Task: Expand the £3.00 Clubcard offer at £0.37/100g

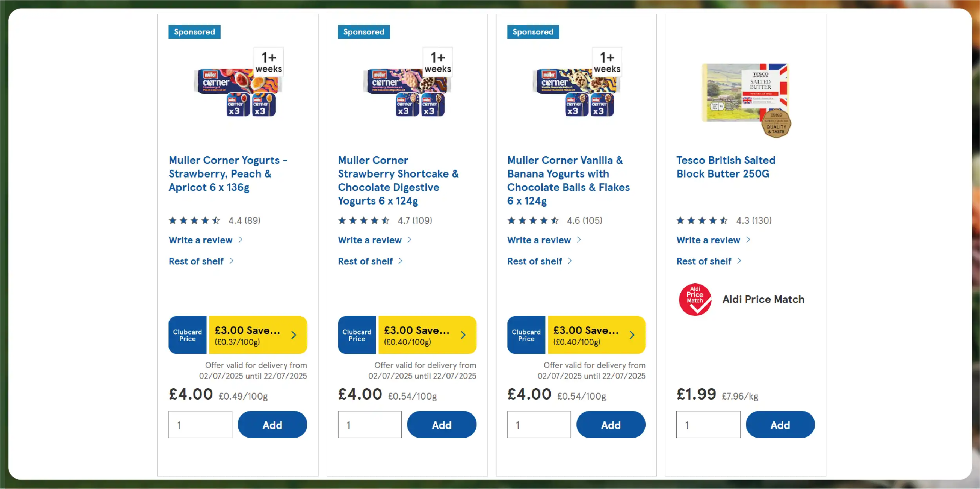Action: point(258,335)
